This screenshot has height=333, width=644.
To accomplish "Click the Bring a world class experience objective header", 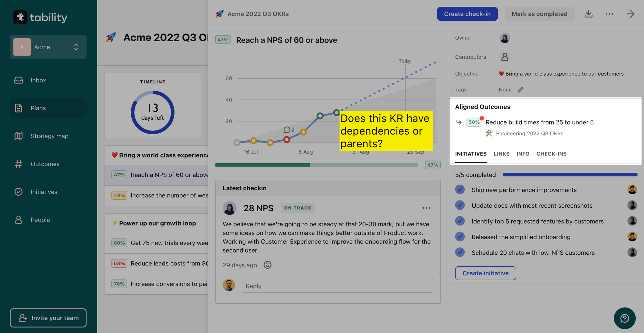I will click(x=156, y=155).
